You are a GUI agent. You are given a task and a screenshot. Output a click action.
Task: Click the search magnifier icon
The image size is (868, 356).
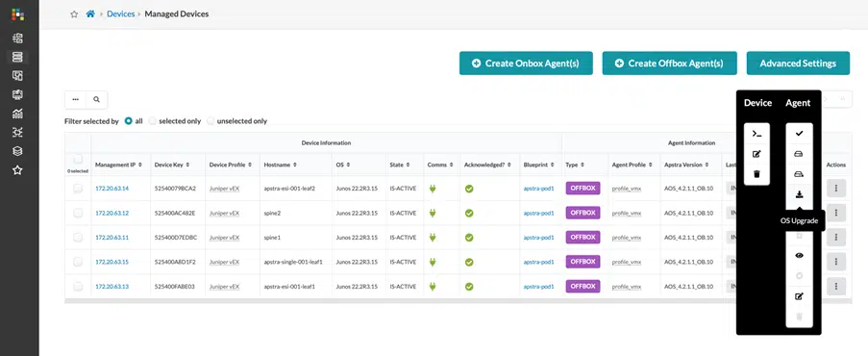coord(96,100)
